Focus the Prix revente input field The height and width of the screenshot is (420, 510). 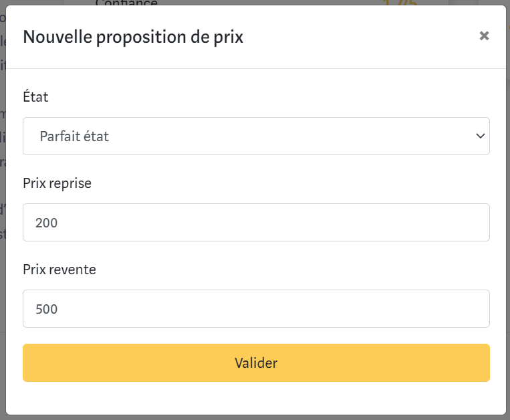[x=256, y=308]
